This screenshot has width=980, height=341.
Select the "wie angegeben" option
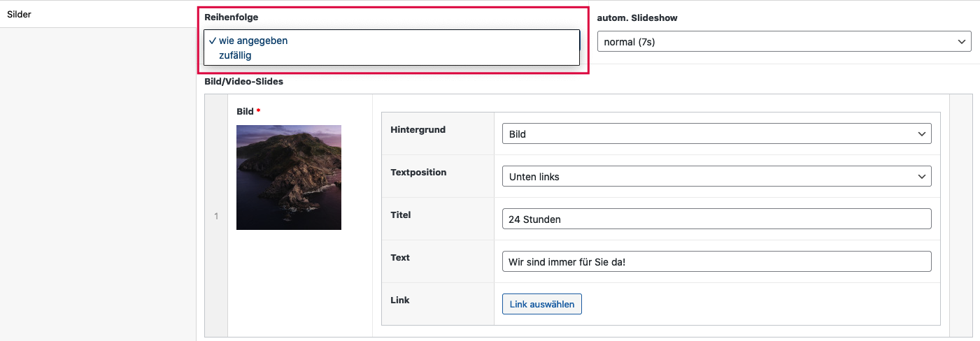click(x=253, y=41)
